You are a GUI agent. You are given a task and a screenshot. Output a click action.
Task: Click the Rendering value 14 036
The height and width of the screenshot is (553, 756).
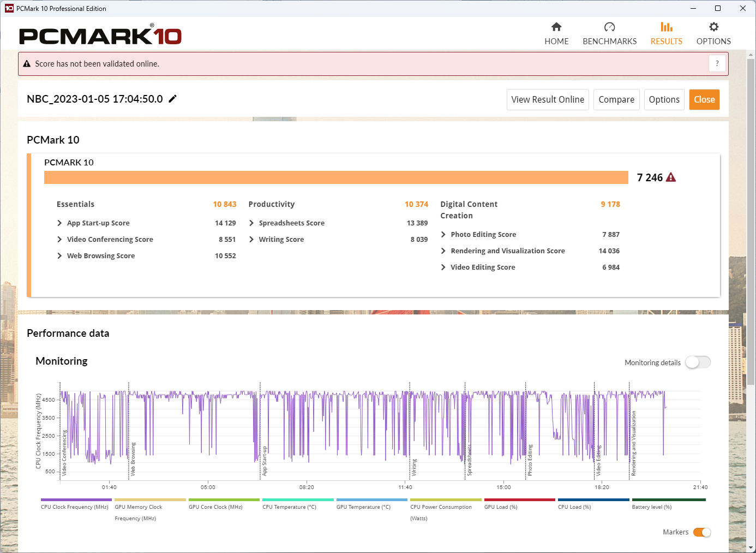(609, 251)
